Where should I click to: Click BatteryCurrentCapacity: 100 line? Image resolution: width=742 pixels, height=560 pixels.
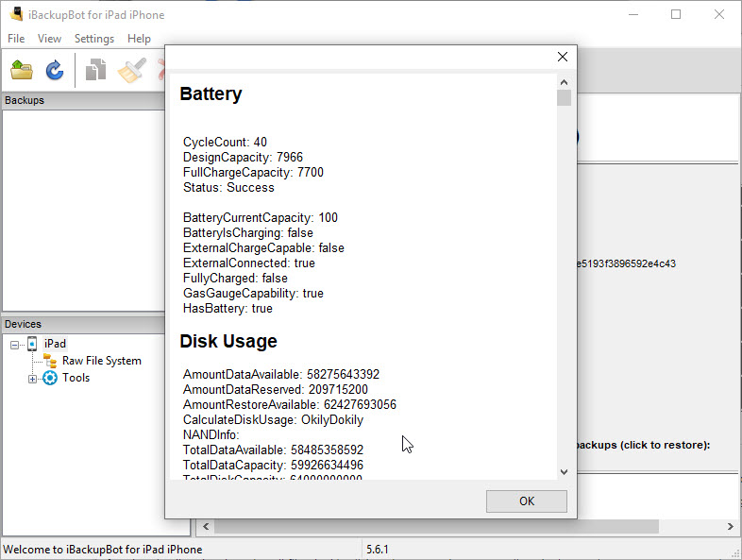click(x=261, y=218)
